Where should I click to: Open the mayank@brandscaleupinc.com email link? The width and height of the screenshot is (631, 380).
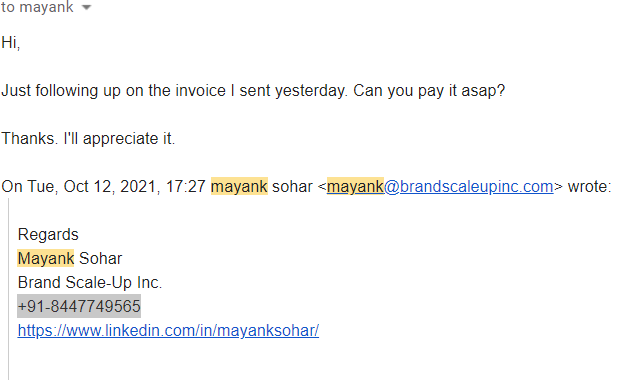click(440, 187)
